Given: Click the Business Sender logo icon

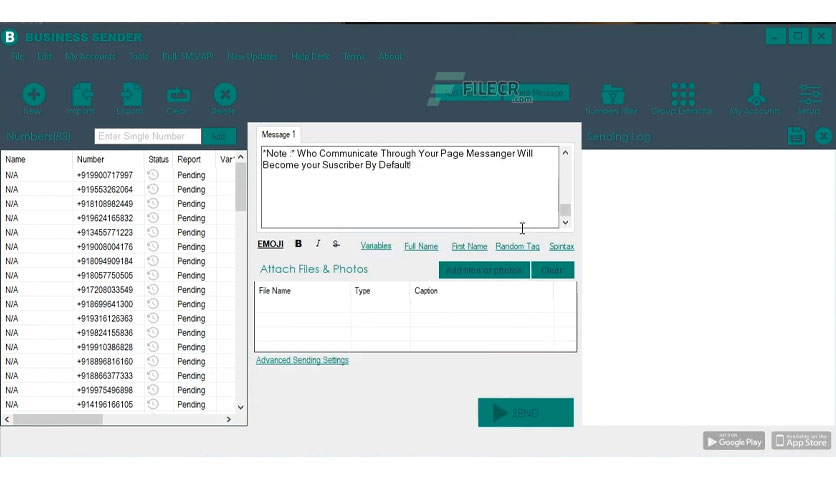Looking at the screenshot, I should [10, 37].
